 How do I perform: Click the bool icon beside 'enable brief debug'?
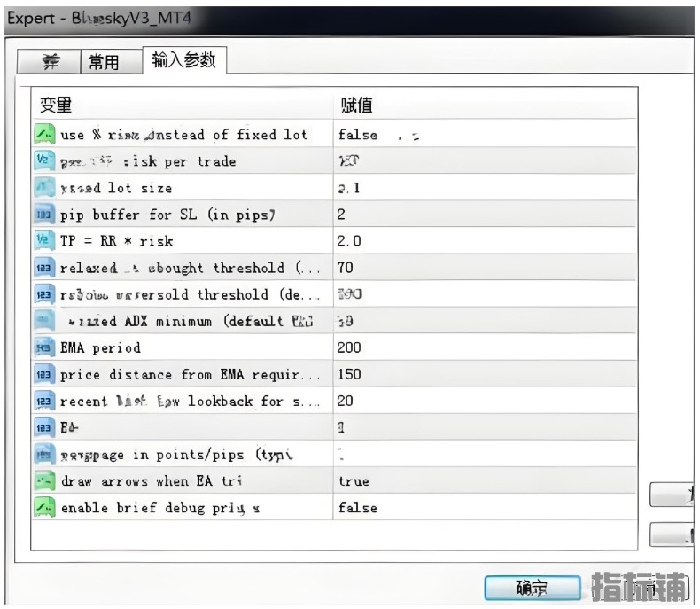pos(44,508)
